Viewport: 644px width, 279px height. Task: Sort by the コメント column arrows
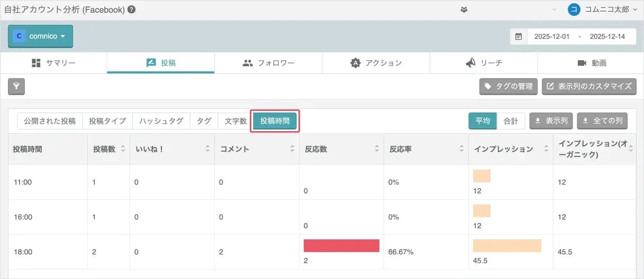[292, 149]
